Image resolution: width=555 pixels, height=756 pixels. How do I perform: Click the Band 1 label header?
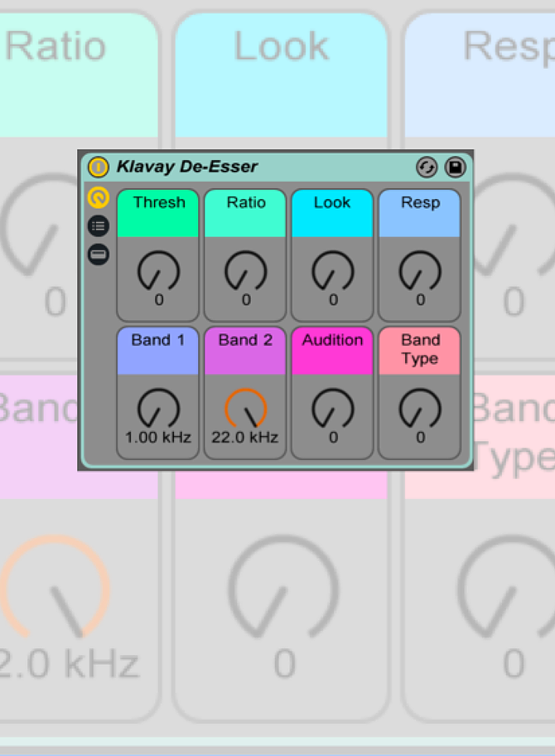pyautogui.click(x=158, y=351)
